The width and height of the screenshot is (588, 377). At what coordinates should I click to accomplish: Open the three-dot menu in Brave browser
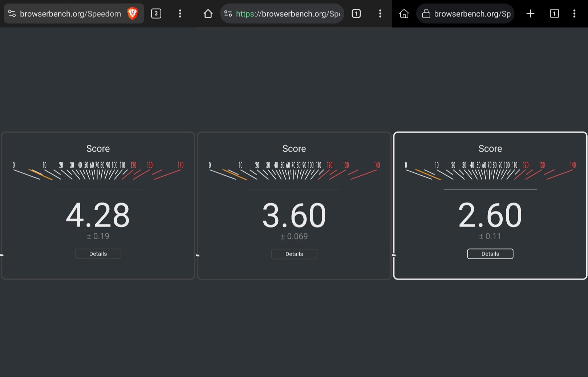[180, 14]
